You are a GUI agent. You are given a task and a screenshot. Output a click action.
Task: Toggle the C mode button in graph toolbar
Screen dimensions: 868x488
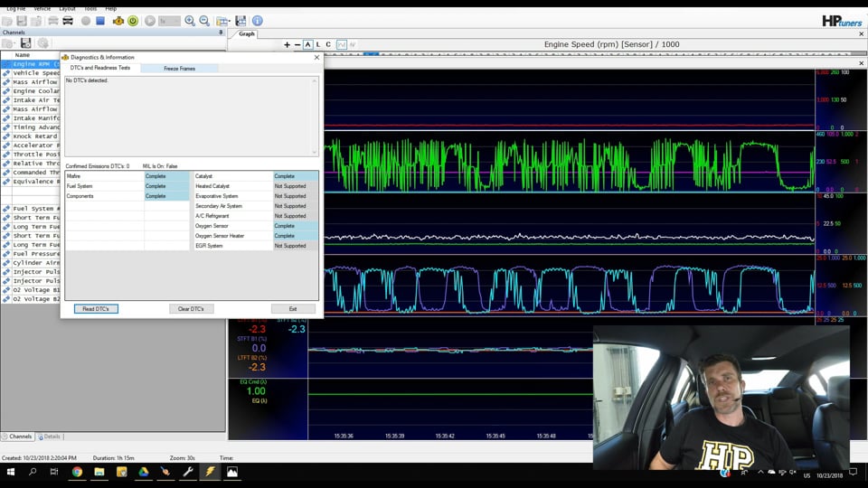(328, 44)
